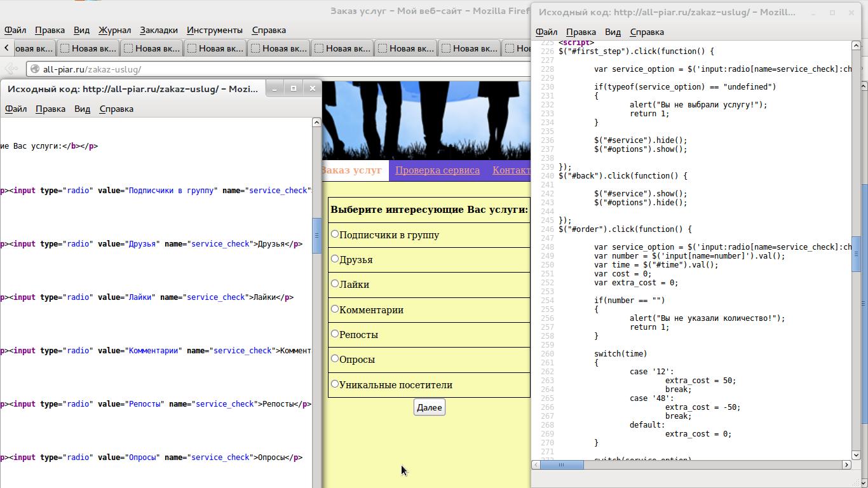Select the 'Комментарии' radio button
The width and height of the screenshot is (868, 488).
tap(335, 309)
